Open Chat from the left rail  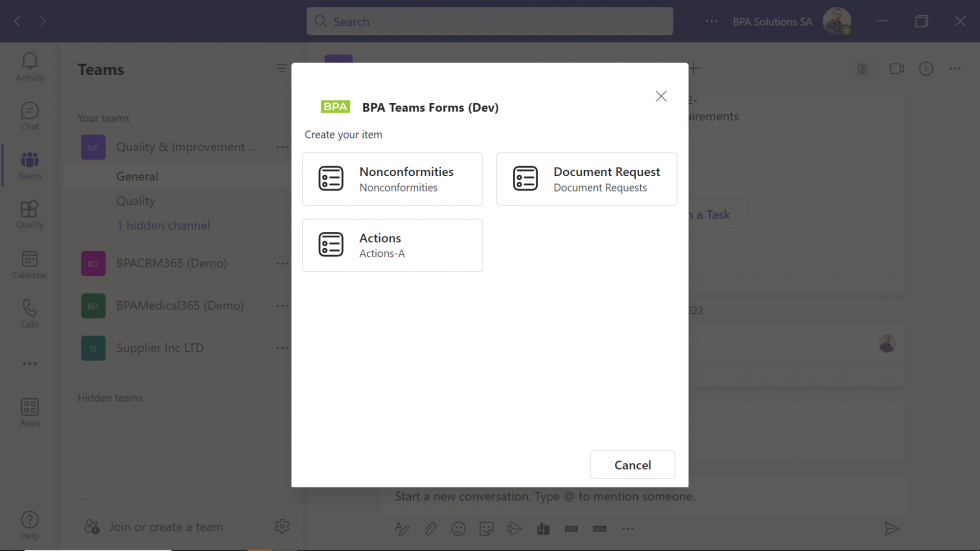tap(30, 115)
